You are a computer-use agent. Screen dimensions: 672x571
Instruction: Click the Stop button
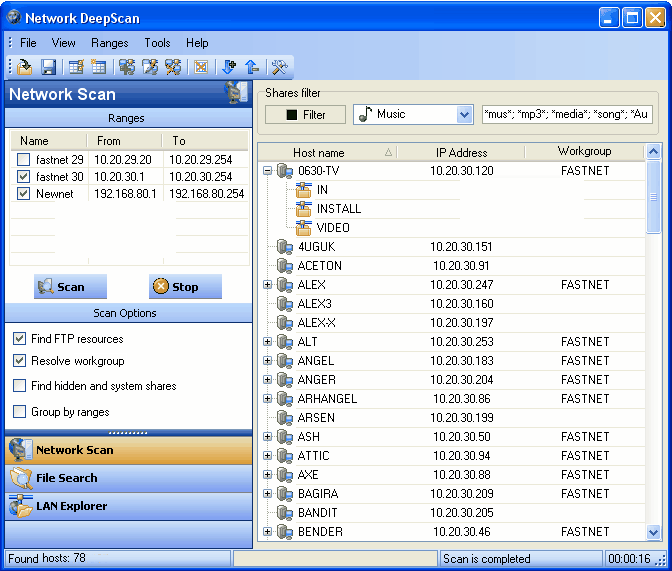(x=185, y=286)
